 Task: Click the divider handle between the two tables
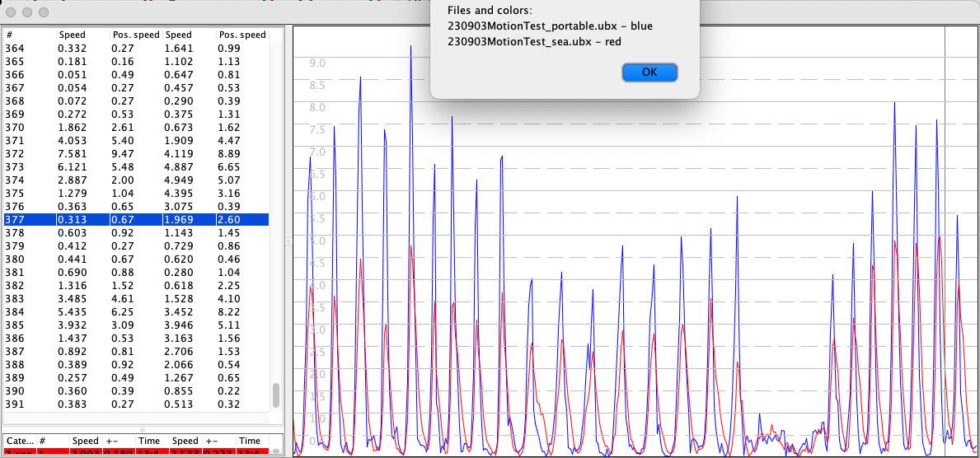pyautogui.click(x=143, y=429)
